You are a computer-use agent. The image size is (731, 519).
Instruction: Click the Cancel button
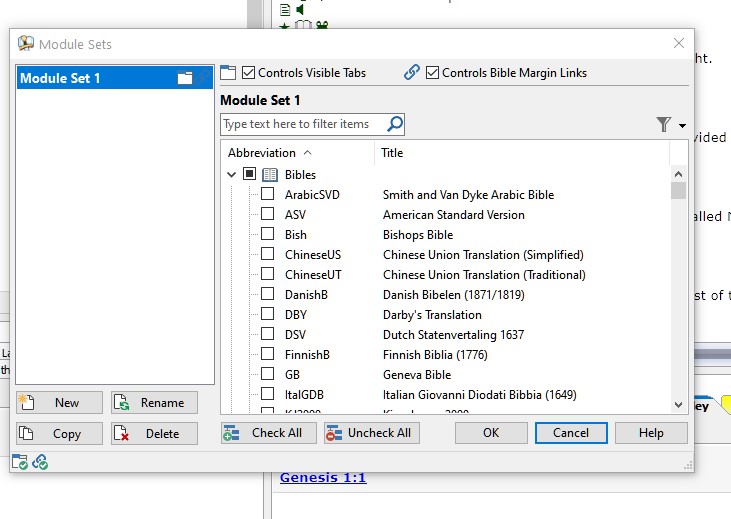(571, 433)
